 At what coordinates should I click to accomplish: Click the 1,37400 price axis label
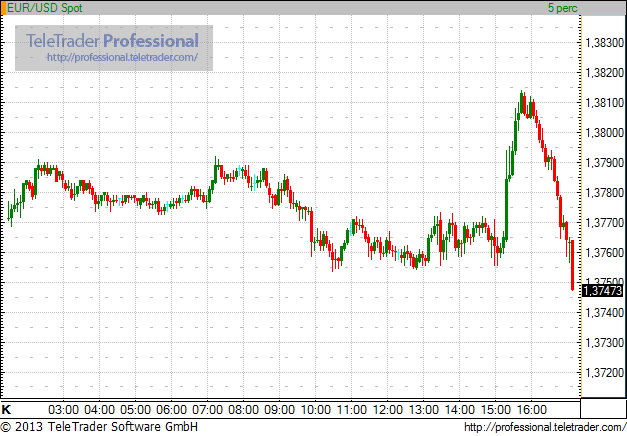tap(604, 312)
